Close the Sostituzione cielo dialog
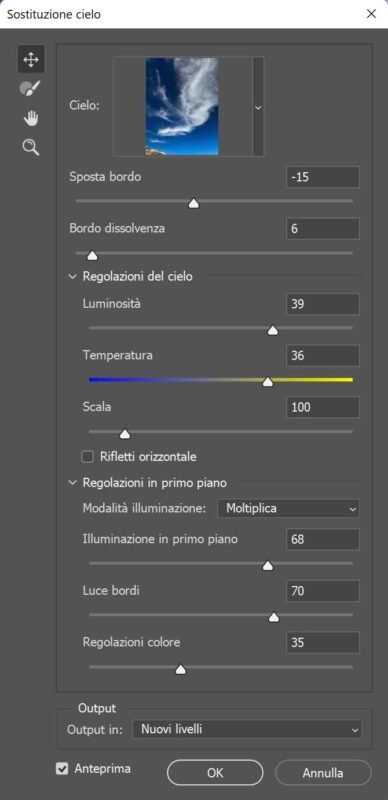 point(371,14)
